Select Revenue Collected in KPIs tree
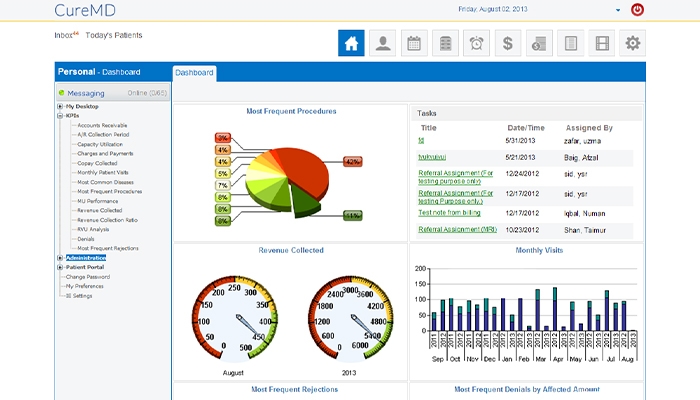The image size is (700, 400). click(99, 210)
